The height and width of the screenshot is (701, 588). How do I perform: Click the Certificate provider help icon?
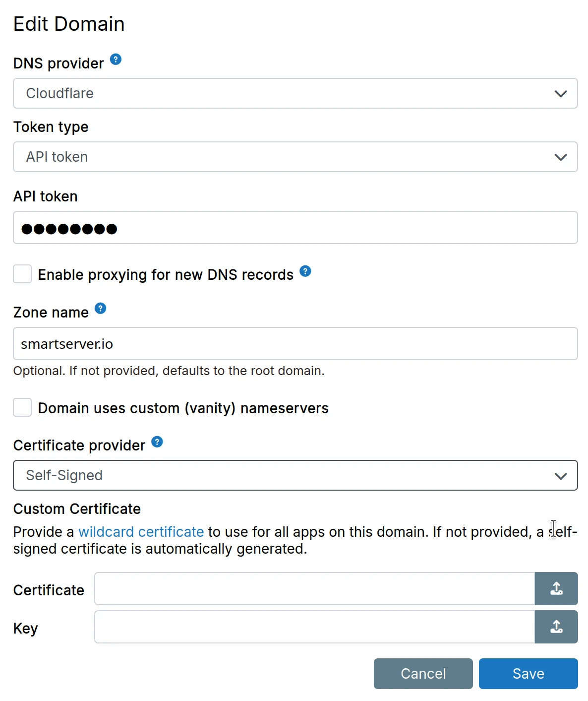click(157, 442)
